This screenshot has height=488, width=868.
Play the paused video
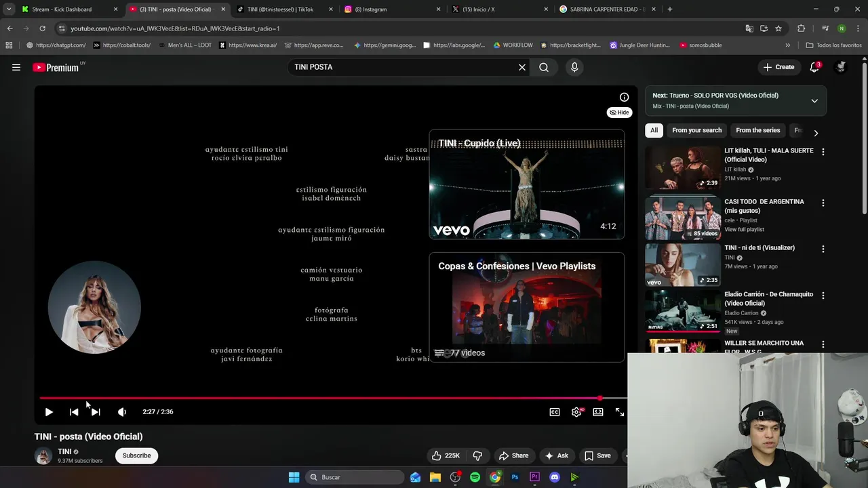[49, 411]
